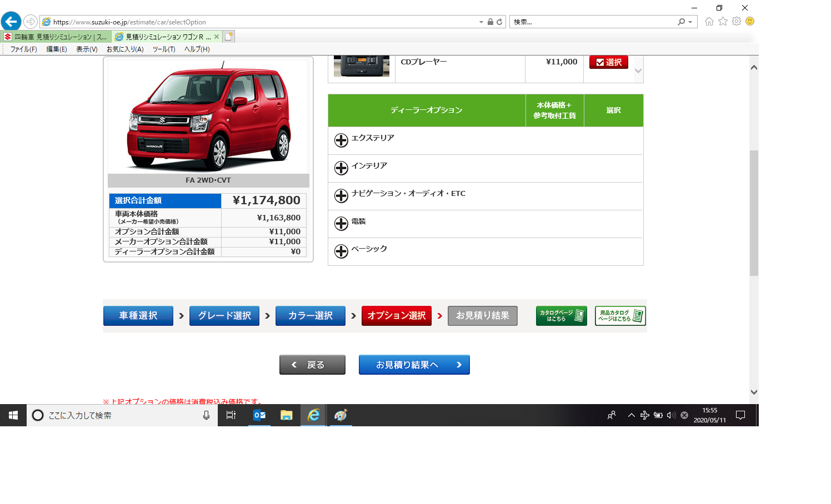Expand the インテリア dealer option category

[x=341, y=168]
